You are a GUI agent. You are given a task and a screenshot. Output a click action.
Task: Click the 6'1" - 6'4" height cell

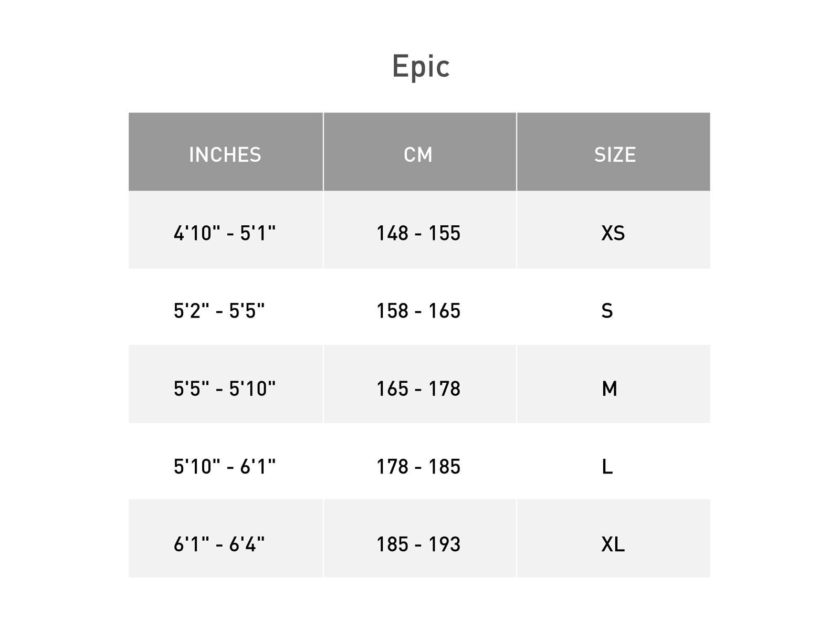click(219, 544)
